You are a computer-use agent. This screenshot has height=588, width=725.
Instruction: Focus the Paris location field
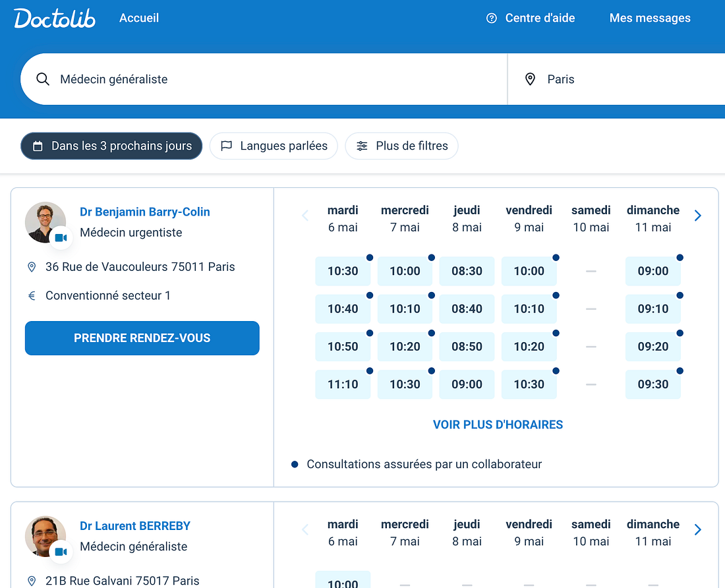[616, 79]
